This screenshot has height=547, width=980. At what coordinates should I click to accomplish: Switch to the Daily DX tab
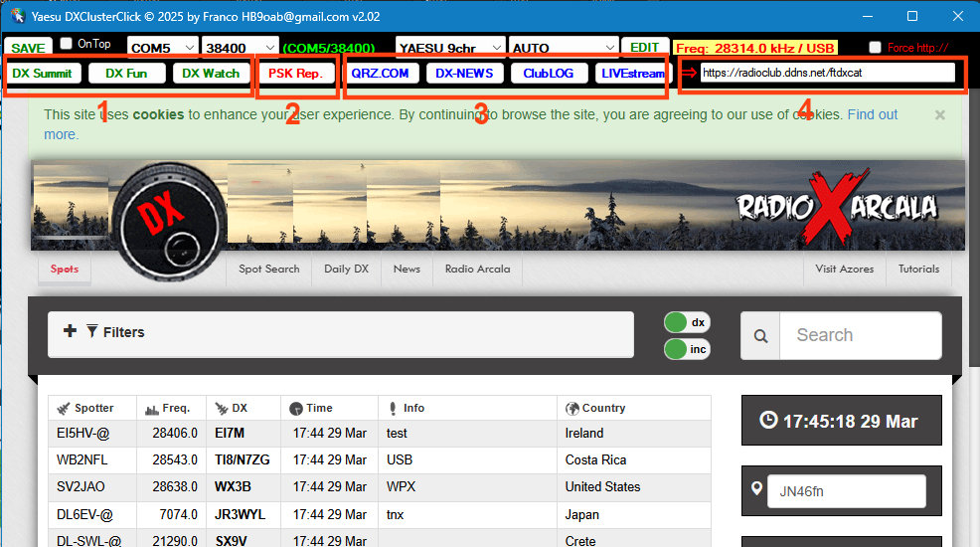(346, 269)
